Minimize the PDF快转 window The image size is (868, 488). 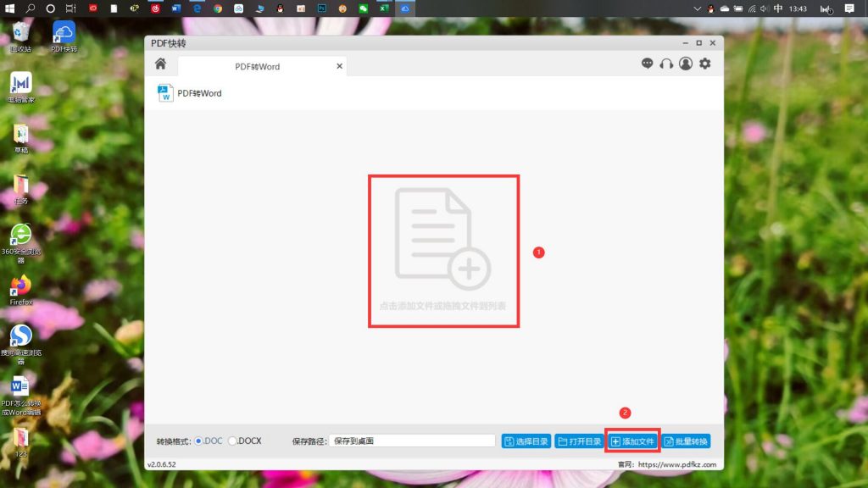(x=685, y=43)
